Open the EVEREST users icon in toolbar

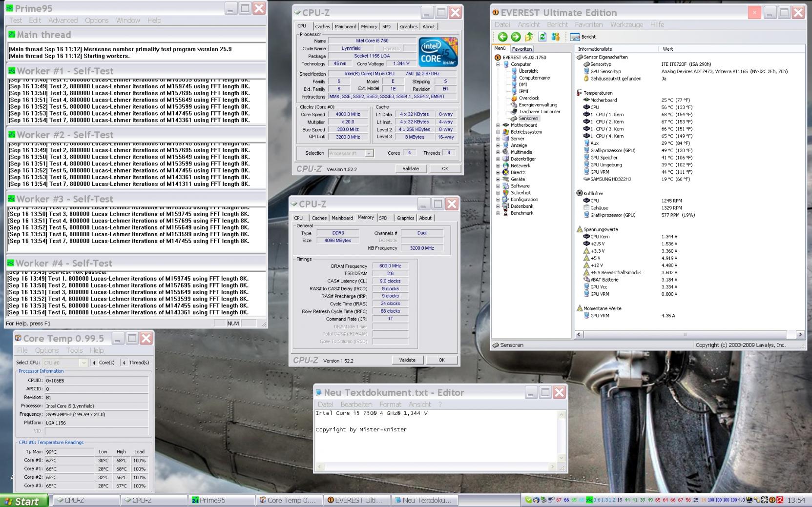555,37
